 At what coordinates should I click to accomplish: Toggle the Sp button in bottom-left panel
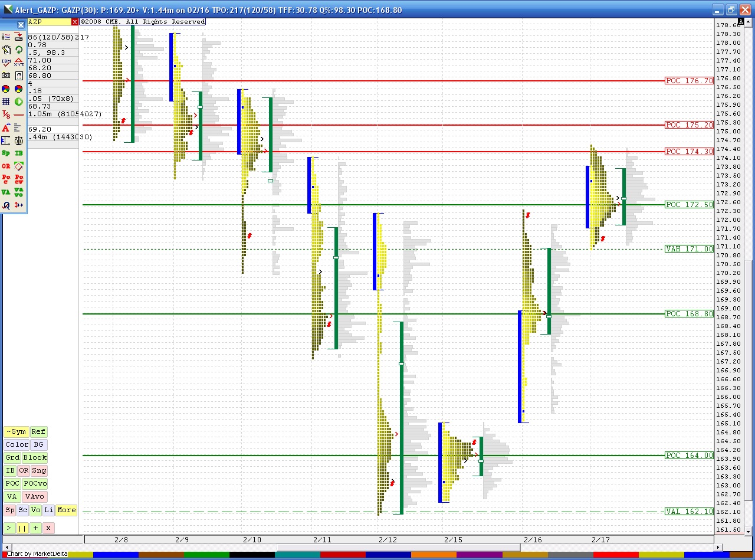(x=10, y=510)
